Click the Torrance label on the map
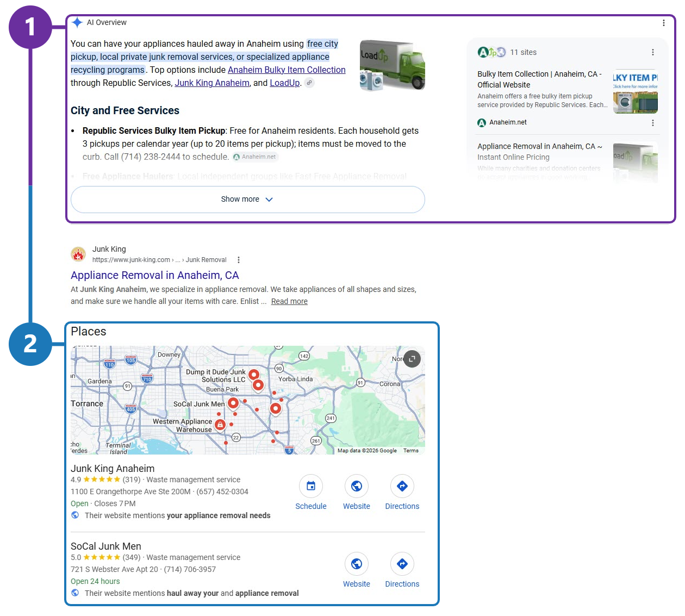Viewport: 685px width, 616px height. (x=87, y=403)
